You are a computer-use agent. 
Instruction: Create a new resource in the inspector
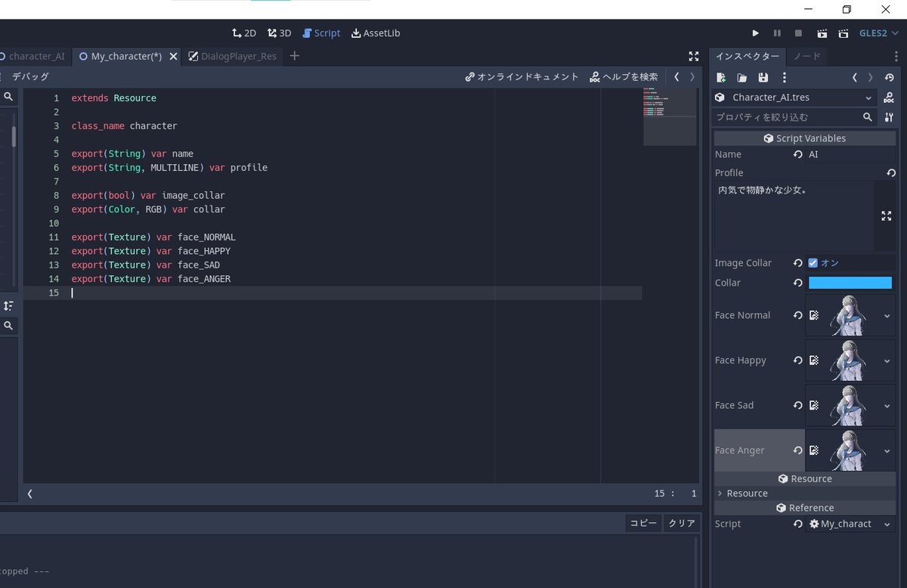721,77
